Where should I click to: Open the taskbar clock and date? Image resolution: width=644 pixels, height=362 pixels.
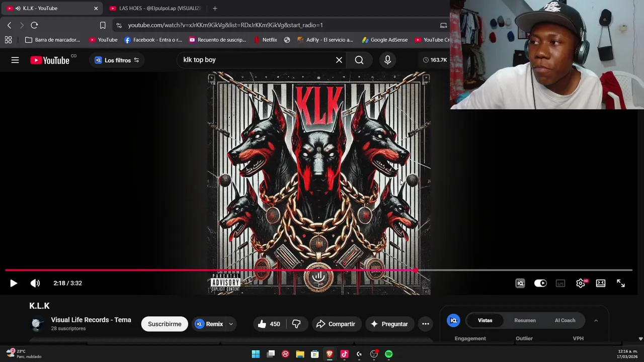(x=627, y=354)
